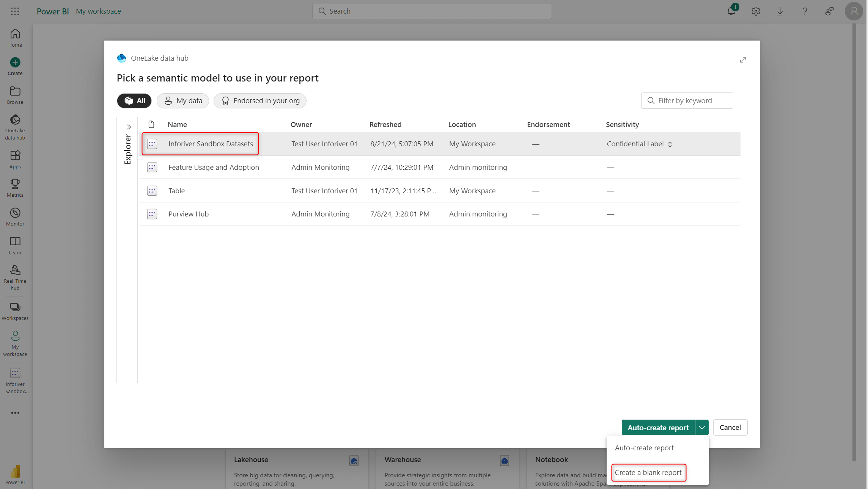Click the Auto-create report button
Screen dimensions: 868x489
[x=658, y=428]
